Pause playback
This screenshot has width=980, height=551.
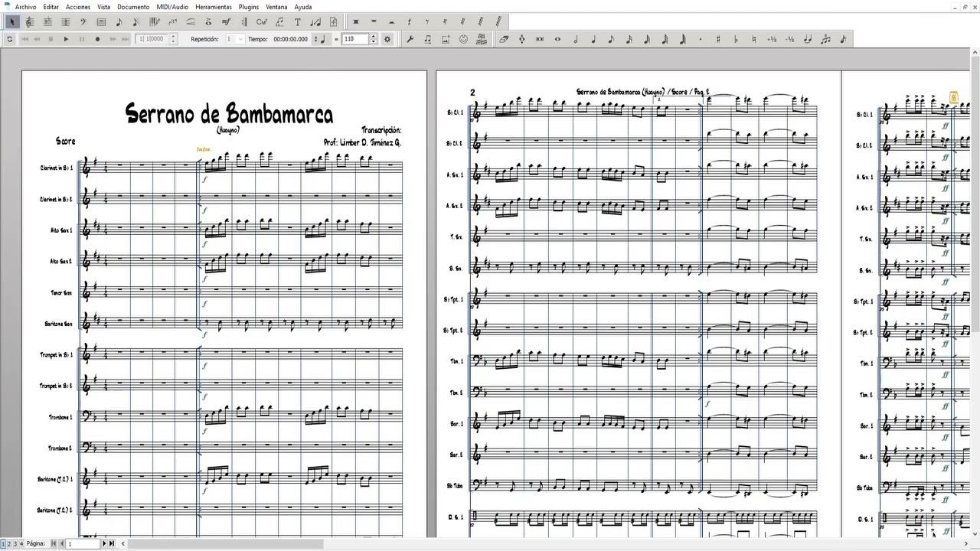point(82,39)
